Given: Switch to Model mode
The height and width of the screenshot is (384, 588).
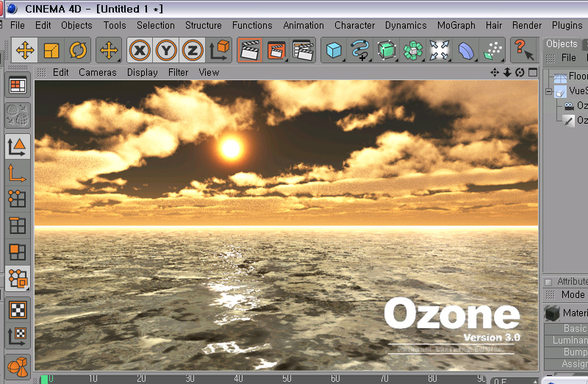Looking at the screenshot, I should pyautogui.click(x=18, y=147).
